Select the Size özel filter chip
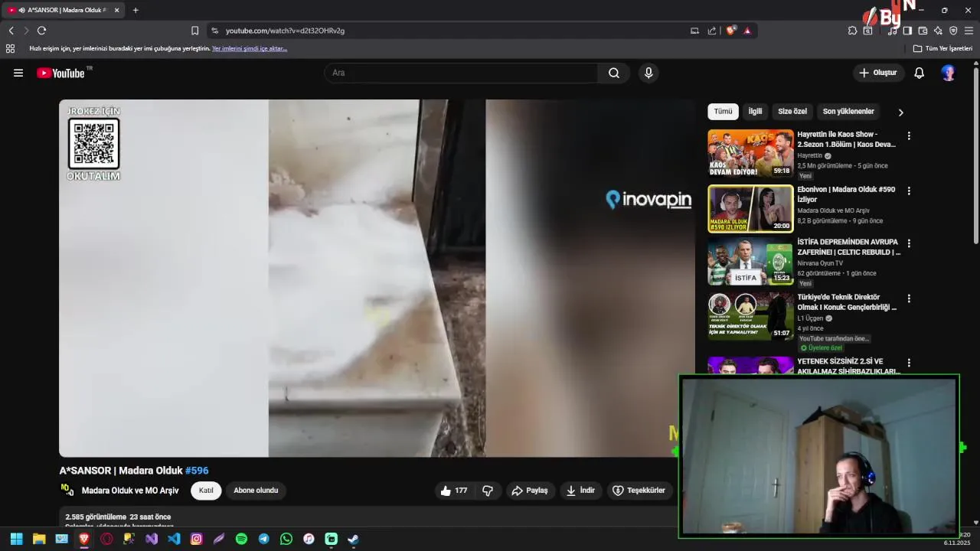This screenshot has width=980, height=551. (x=792, y=112)
